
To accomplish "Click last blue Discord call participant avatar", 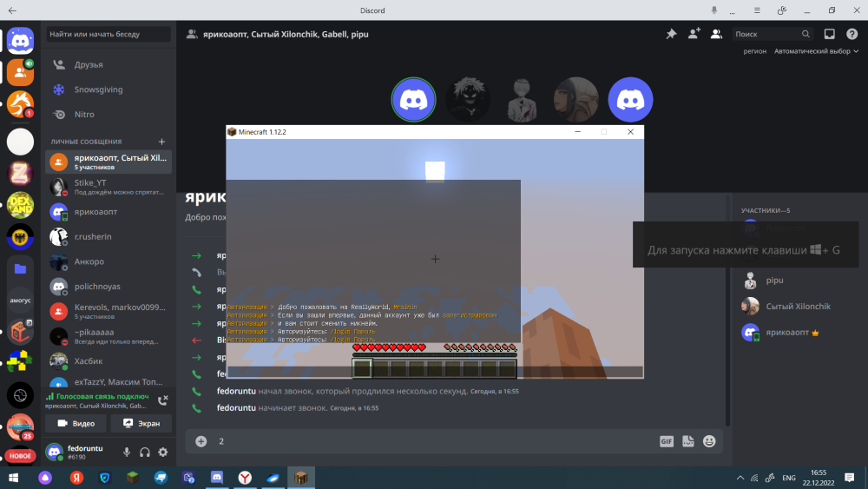I will pyautogui.click(x=630, y=100).
